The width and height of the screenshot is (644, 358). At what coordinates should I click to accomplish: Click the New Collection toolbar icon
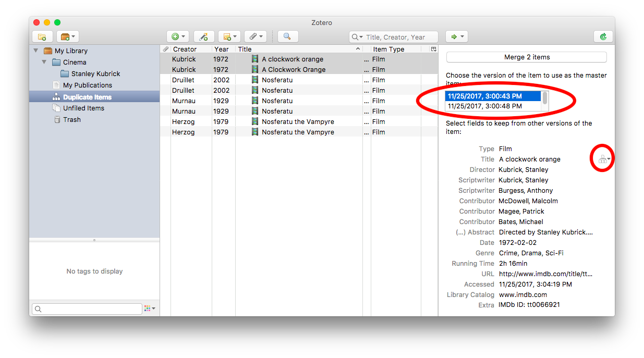pyautogui.click(x=42, y=36)
